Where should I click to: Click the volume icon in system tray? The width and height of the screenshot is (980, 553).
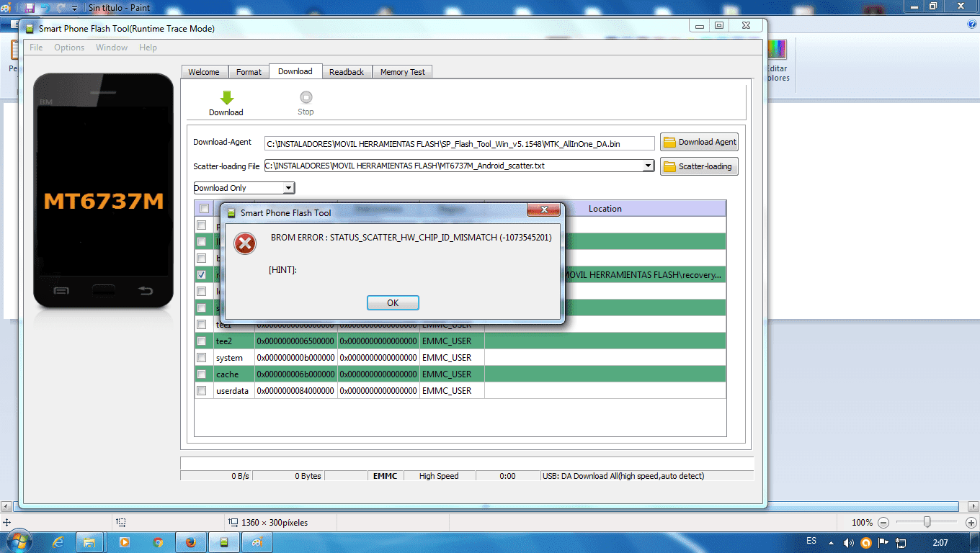(849, 542)
